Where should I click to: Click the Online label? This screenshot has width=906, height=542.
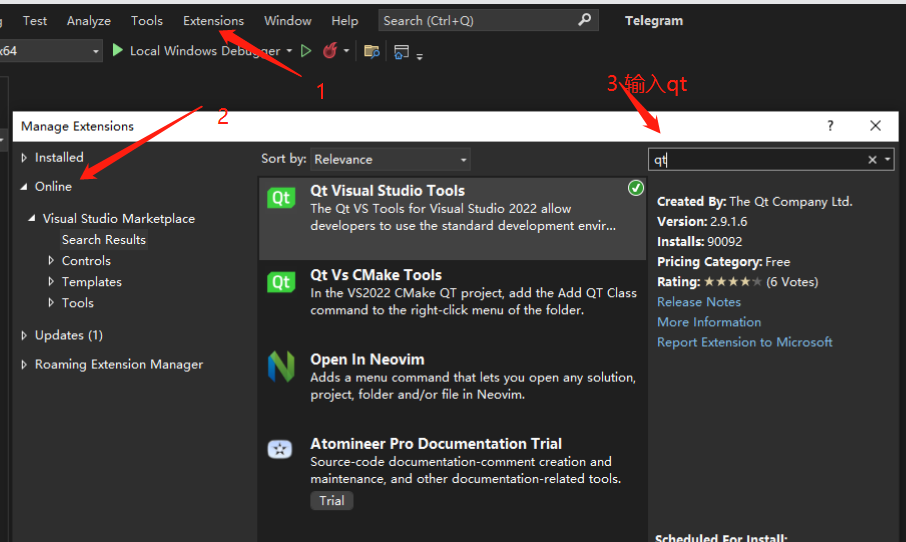click(x=53, y=187)
